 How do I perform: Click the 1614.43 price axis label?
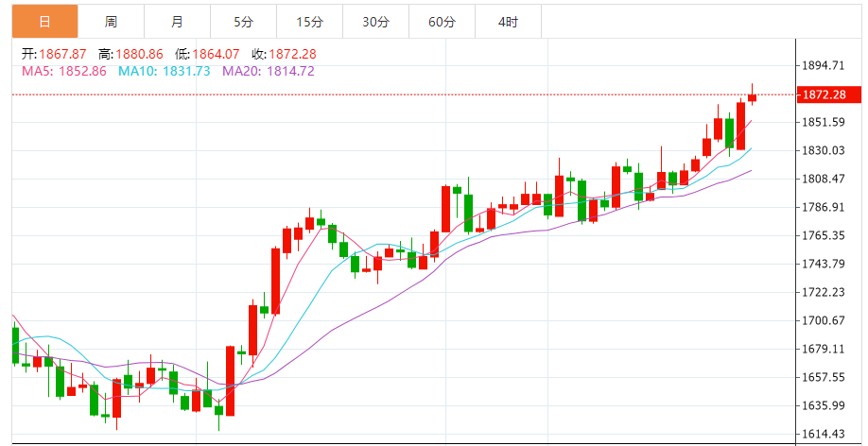click(824, 434)
